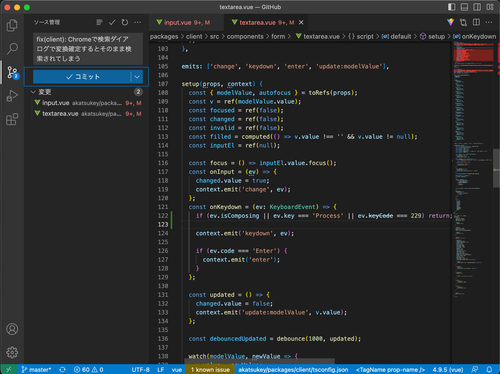The height and width of the screenshot is (374, 500).
Task: Click 'script' in breadcrumb
Action: (361, 36)
